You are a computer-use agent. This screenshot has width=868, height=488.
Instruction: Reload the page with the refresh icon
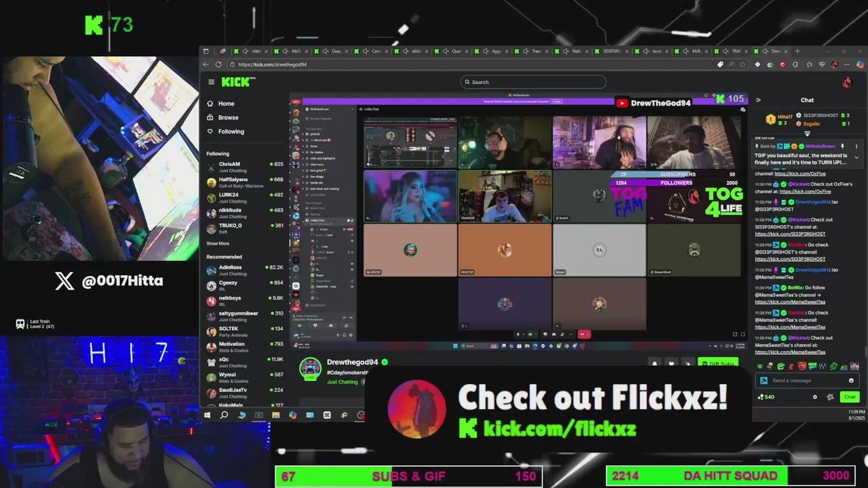[x=218, y=64]
